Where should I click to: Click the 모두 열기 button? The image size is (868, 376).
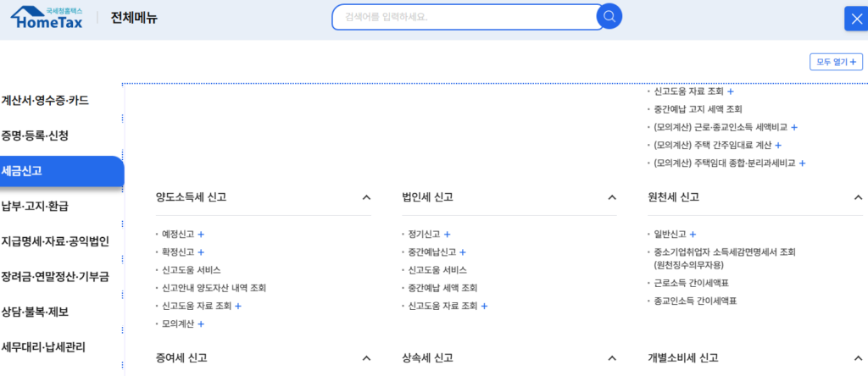pyautogui.click(x=836, y=62)
